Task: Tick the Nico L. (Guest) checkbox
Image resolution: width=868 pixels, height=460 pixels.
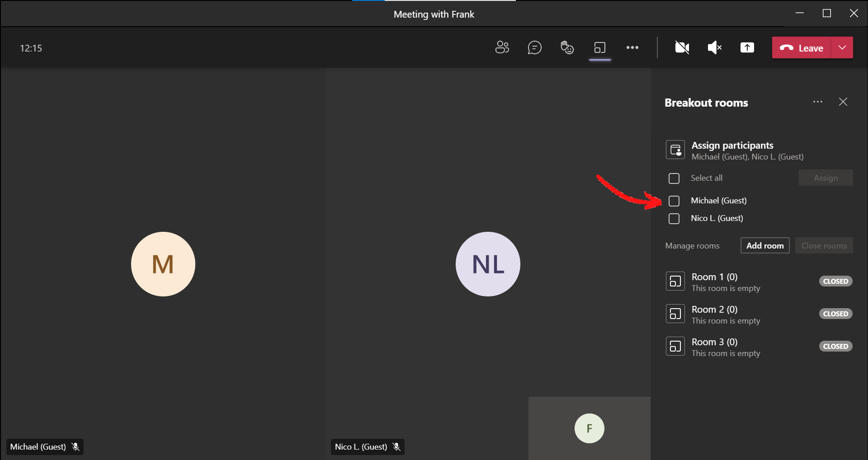Action: (674, 219)
